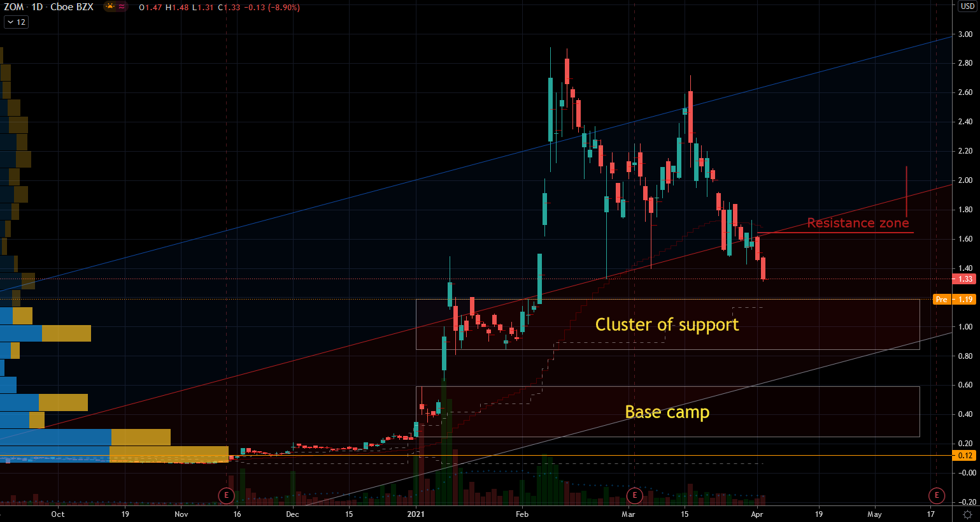Click the ZOM symbol name in the legend

click(14, 7)
